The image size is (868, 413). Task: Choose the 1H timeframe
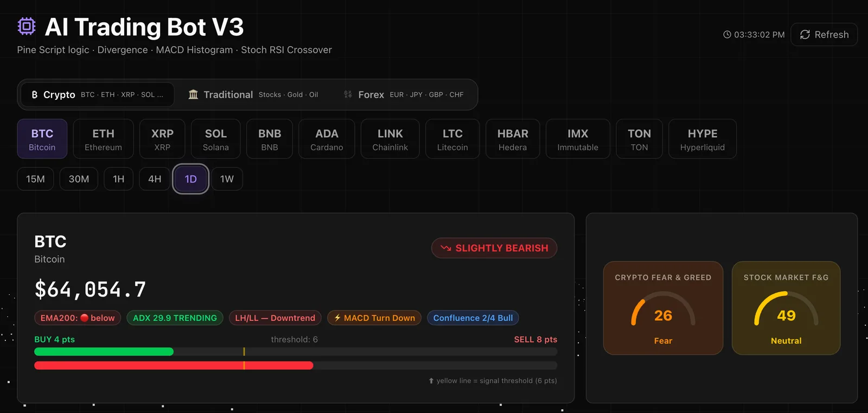[x=118, y=179]
